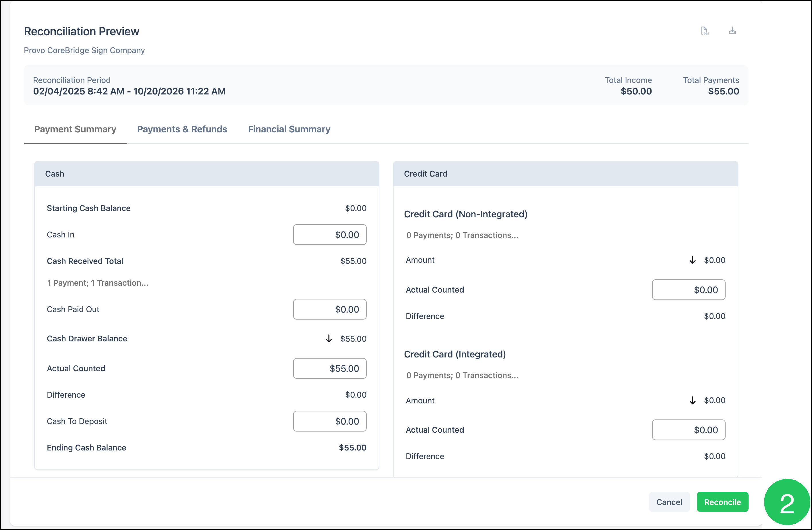Click the green Reconcile button
The width and height of the screenshot is (812, 530).
click(722, 502)
